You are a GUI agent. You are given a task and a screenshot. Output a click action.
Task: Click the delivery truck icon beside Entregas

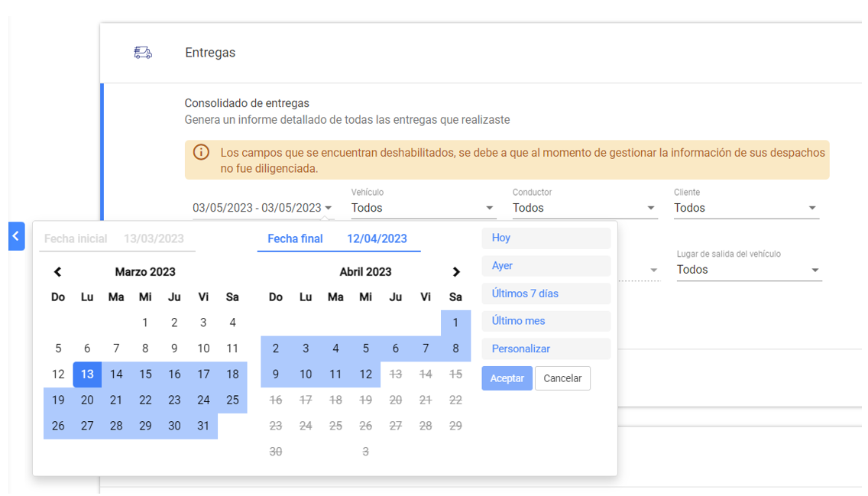click(x=142, y=53)
